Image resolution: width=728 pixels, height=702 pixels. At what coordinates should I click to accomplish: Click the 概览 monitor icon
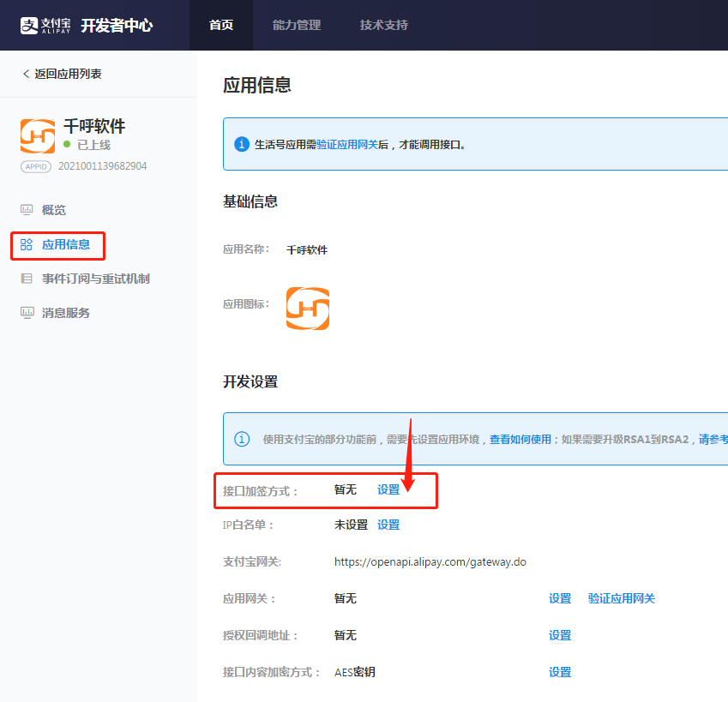coord(27,210)
